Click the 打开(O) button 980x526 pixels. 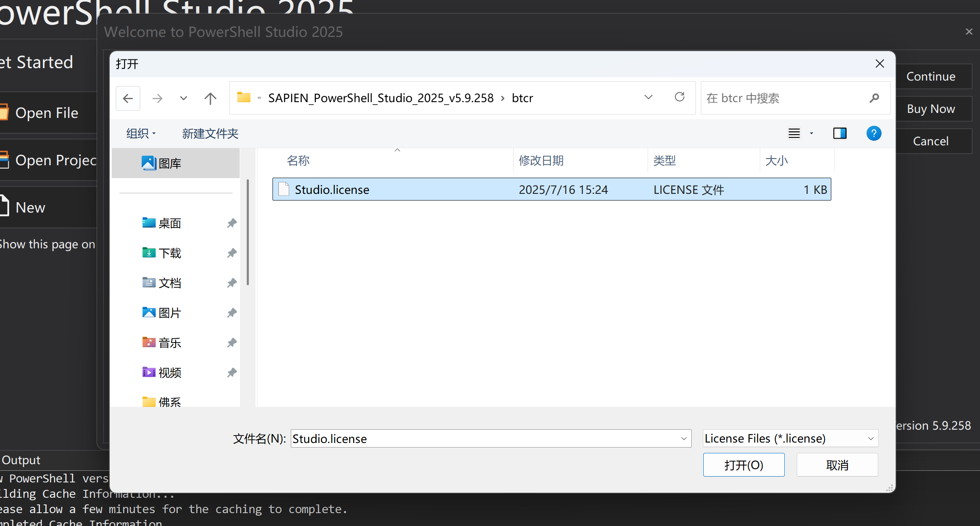point(744,465)
